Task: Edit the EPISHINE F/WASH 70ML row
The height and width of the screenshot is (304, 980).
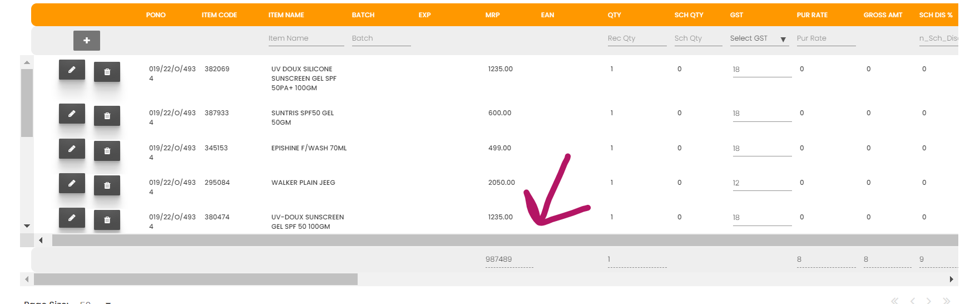Action: [x=72, y=149]
